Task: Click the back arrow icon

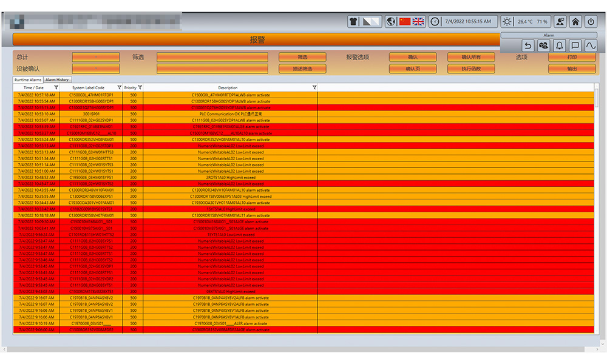Action: point(528,45)
